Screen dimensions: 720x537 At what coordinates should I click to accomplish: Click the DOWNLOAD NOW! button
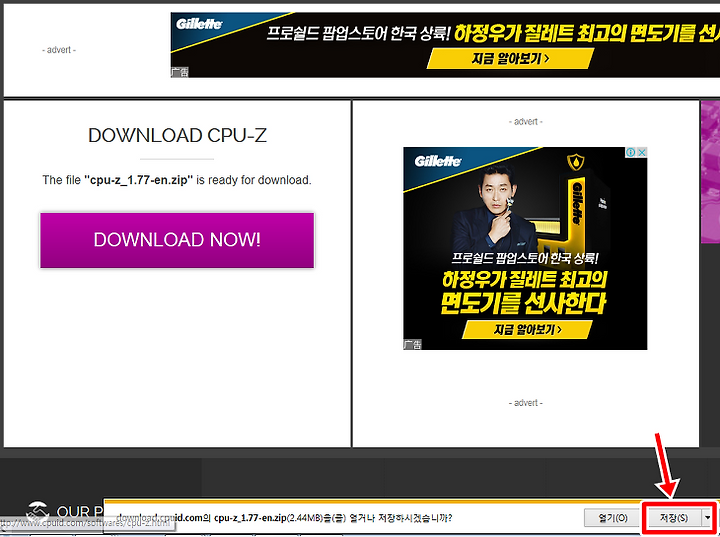click(177, 240)
